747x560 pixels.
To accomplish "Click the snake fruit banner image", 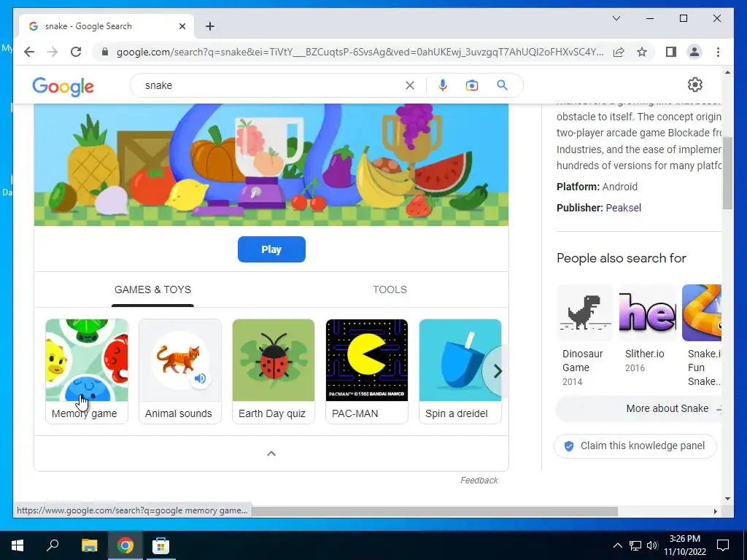I will (271, 164).
